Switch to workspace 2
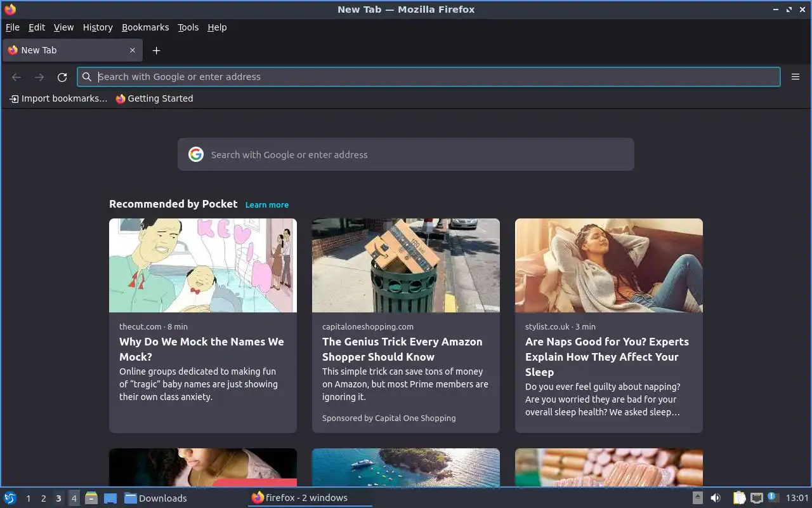This screenshot has width=812, height=508. tap(43, 498)
